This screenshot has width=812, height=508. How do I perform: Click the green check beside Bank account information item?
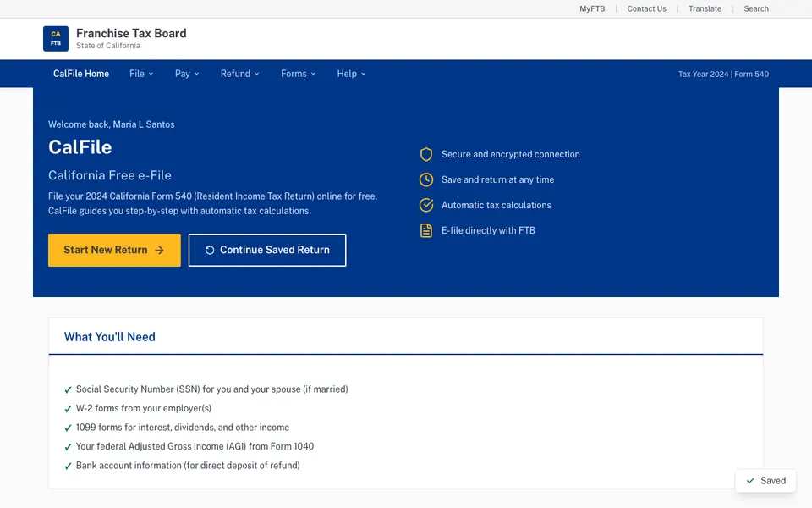68,466
